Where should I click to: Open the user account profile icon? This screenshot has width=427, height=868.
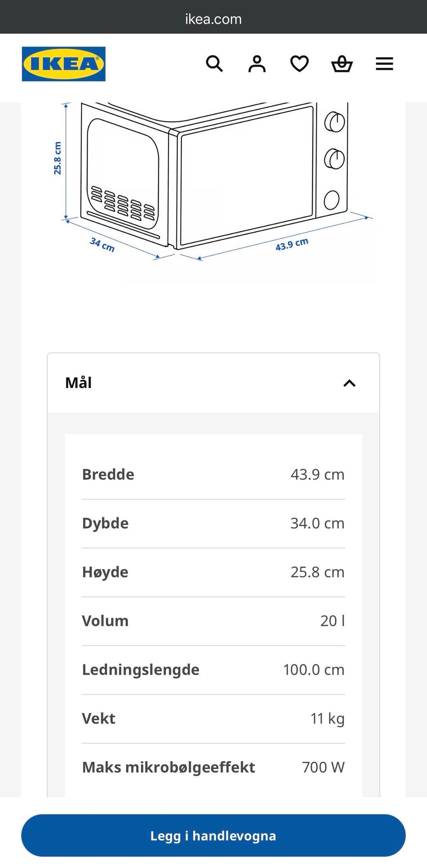click(x=257, y=64)
